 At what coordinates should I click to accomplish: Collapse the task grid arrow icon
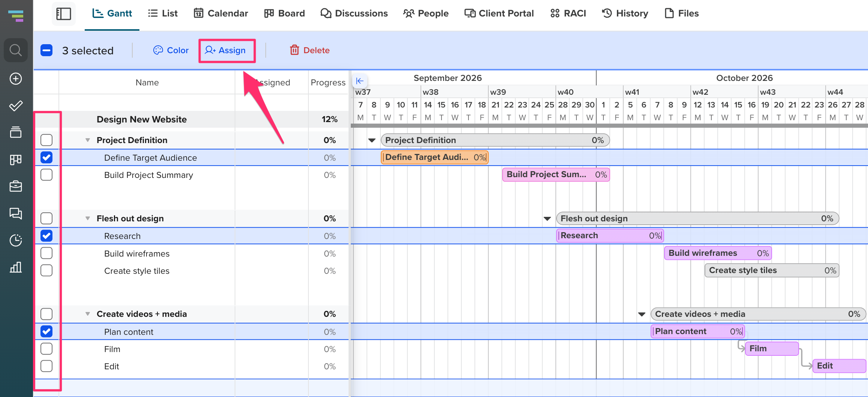click(360, 81)
